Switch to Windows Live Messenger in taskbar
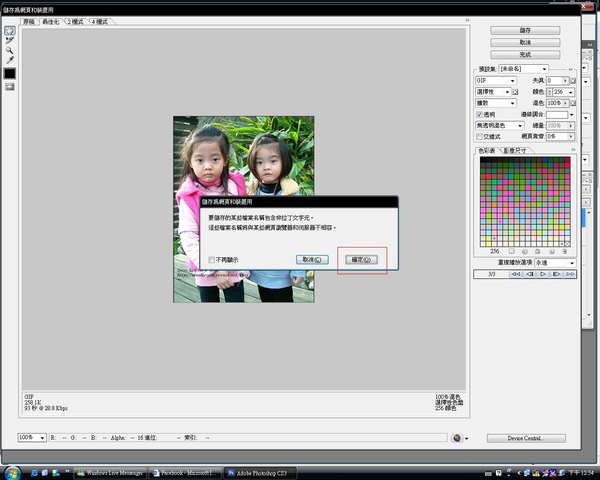 110,473
